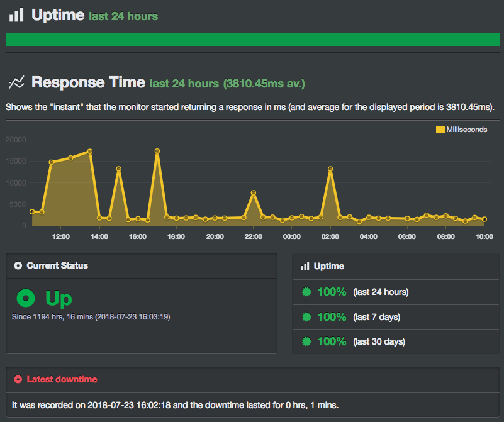Click the large green Up status icon
Screen dimensions: 504x422
click(26, 298)
